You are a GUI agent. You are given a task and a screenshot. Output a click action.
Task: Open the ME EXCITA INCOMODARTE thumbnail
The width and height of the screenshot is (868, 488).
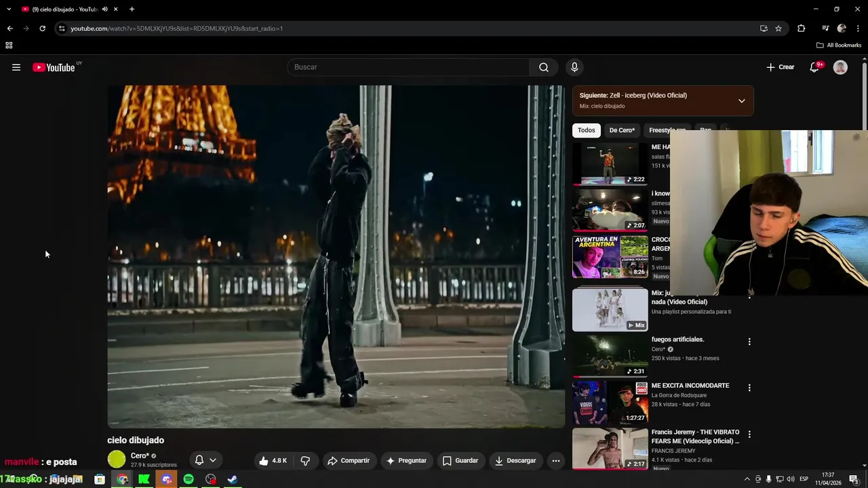click(610, 403)
